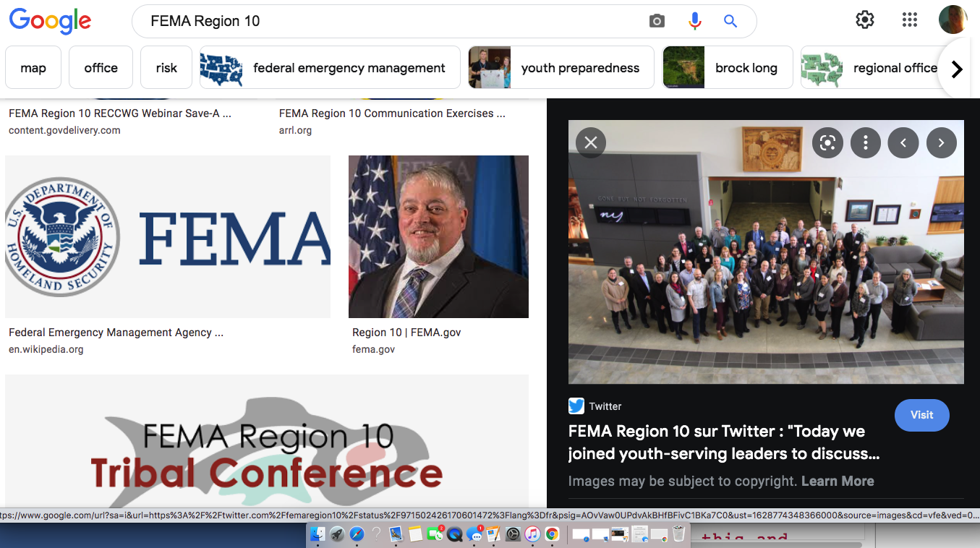Open the Google account avatar
Screen dimensions: 980x548
[x=953, y=20]
